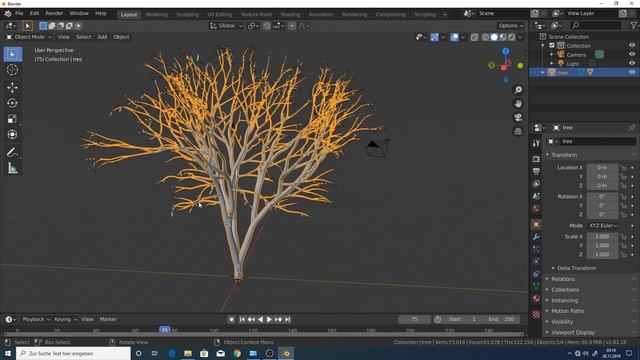Select the Annotate tool
This screenshot has width=640, height=360.
coord(13,152)
